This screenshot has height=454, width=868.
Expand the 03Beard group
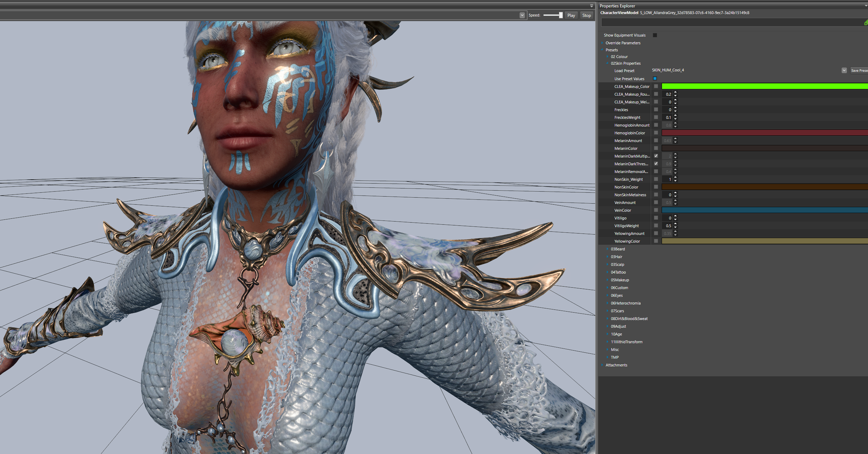[607, 249]
